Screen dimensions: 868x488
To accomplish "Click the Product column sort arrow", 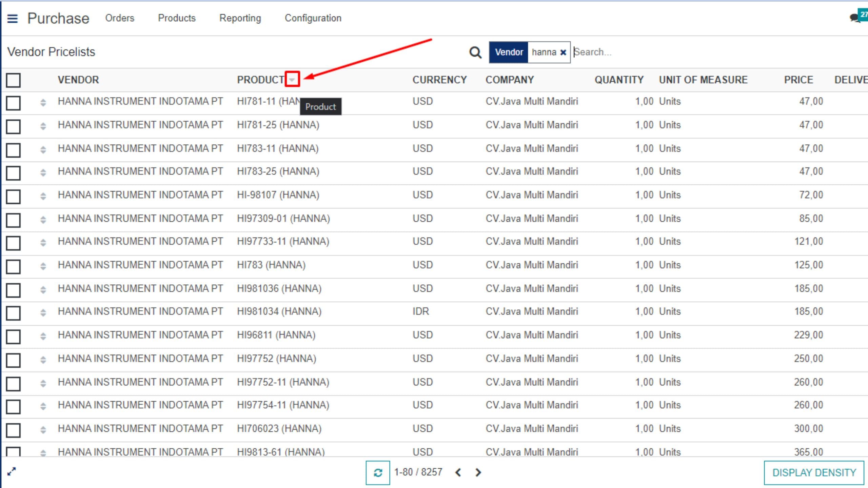I will click(292, 80).
